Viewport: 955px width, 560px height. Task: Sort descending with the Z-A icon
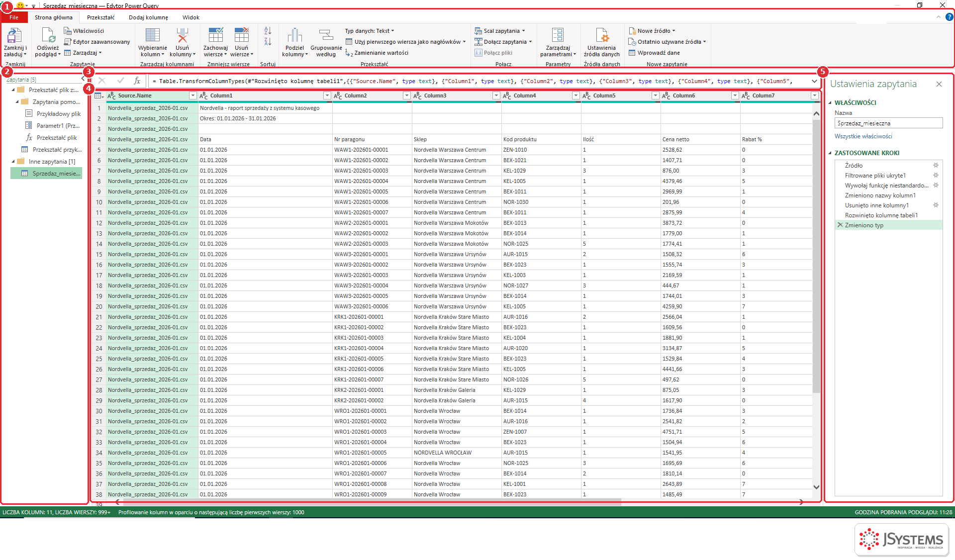[x=268, y=42]
